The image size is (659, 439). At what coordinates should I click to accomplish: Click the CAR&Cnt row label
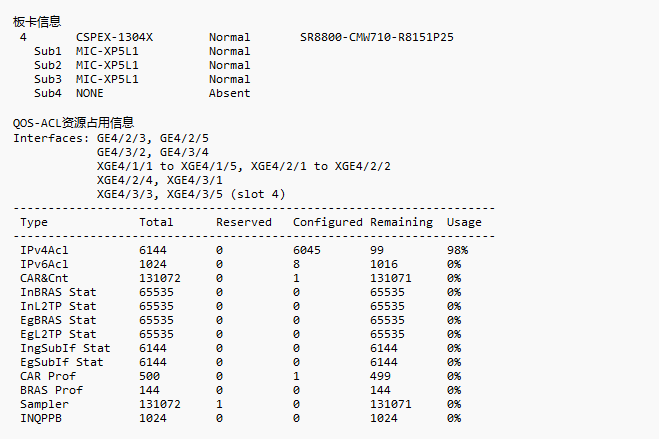pyautogui.click(x=45, y=278)
